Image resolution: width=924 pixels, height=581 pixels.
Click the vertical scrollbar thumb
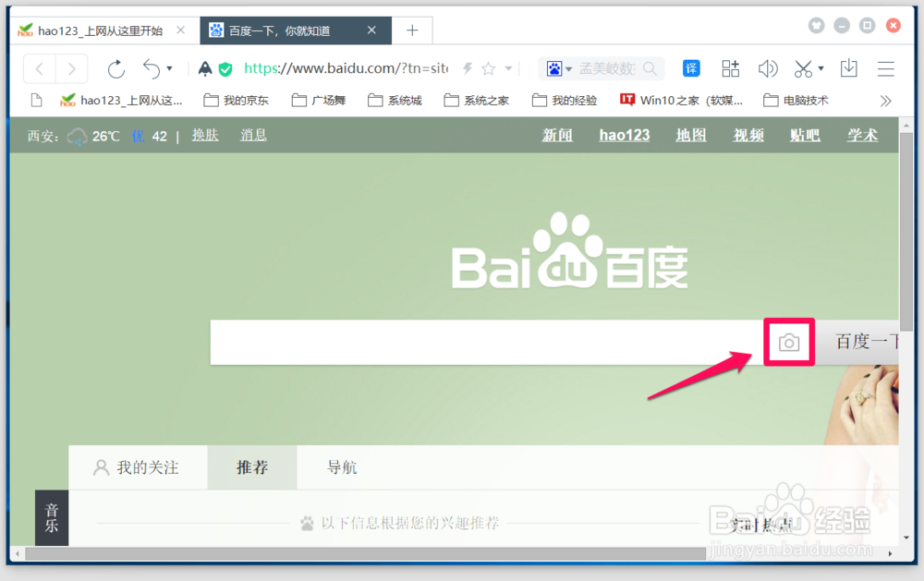click(906, 231)
